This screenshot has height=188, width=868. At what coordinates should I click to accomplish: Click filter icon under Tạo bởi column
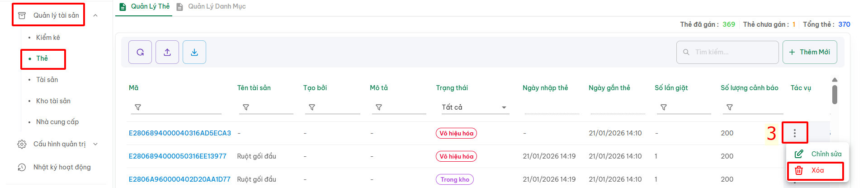312,107
